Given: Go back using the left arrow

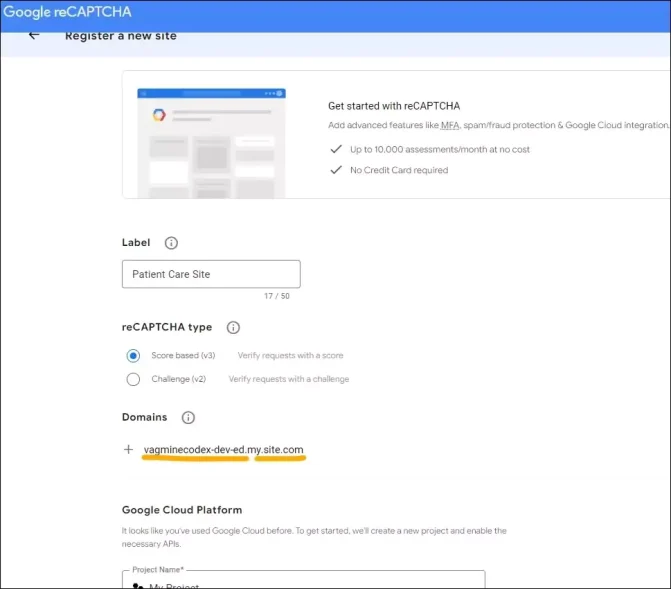Looking at the screenshot, I should [x=34, y=36].
